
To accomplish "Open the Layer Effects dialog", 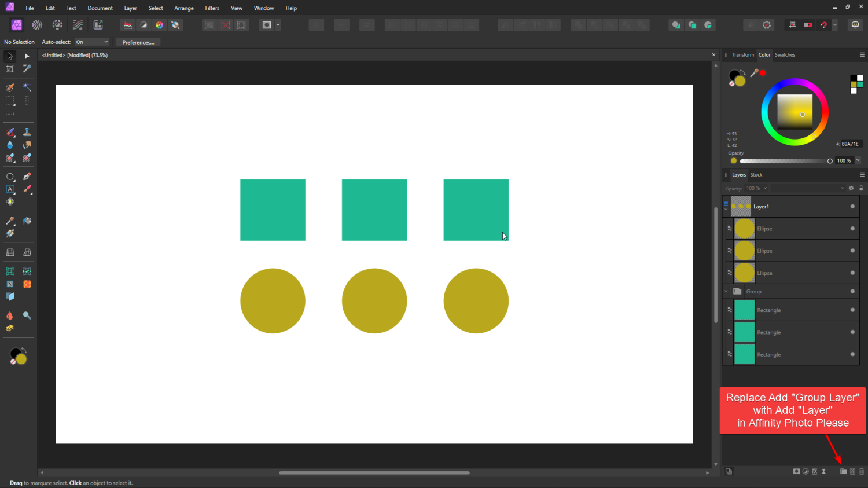I will click(815, 471).
